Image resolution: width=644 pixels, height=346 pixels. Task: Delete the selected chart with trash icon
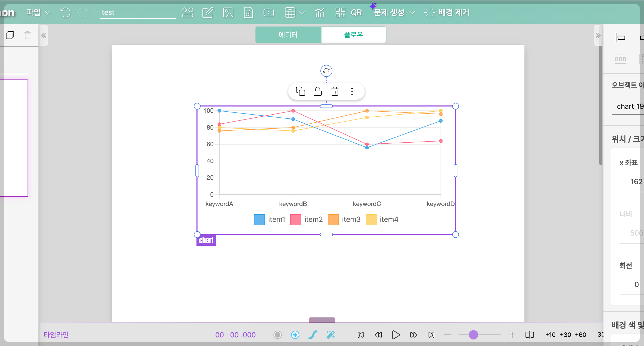(335, 91)
